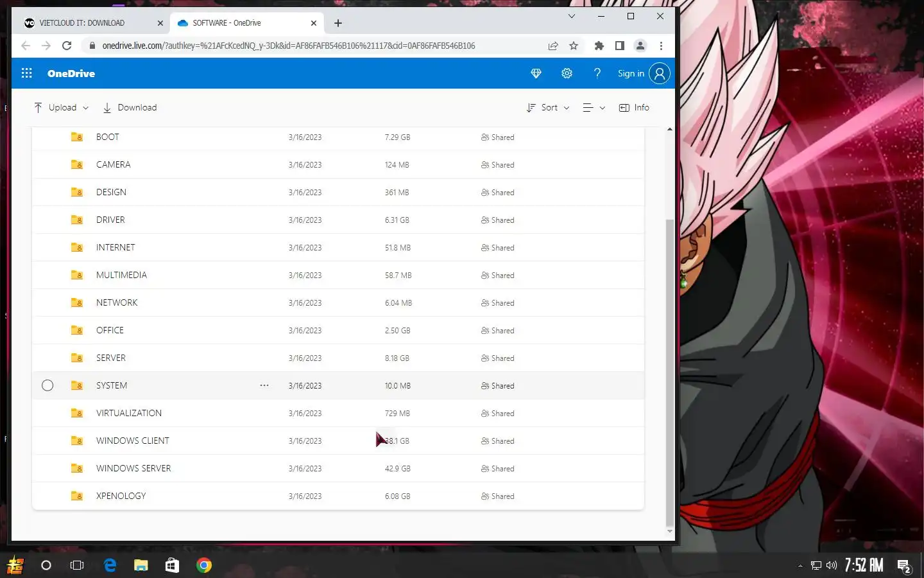This screenshot has width=924, height=578.
Task: Click the DRIVER folder icon
Action: 77,220
